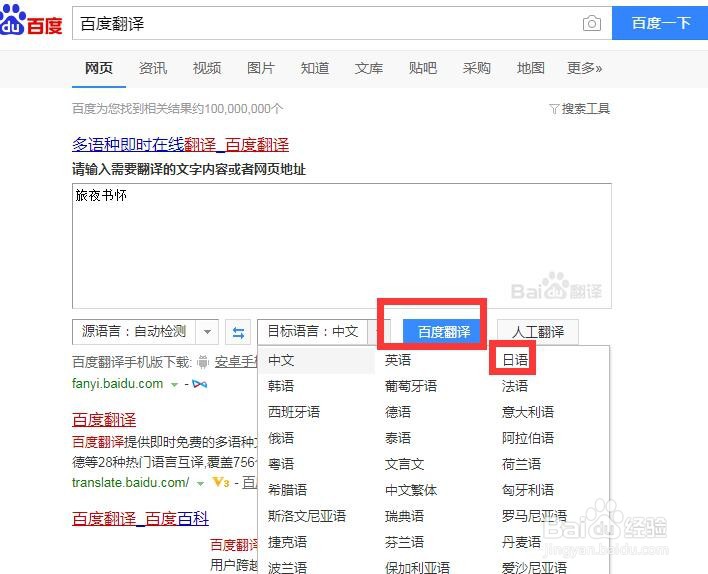Click the translate.baidu.com/ URL
The width and height of the screenshot is (708, 574).
tap(130, 482)
